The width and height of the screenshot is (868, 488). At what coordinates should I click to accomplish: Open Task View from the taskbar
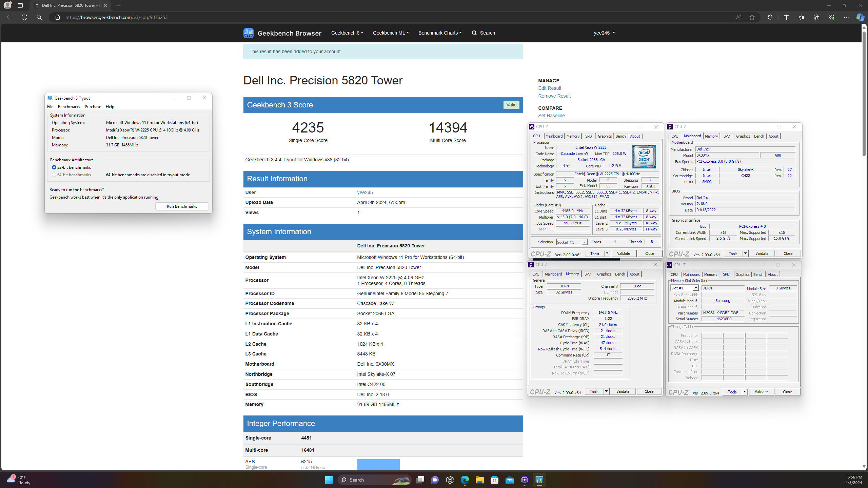coord(420,480)
